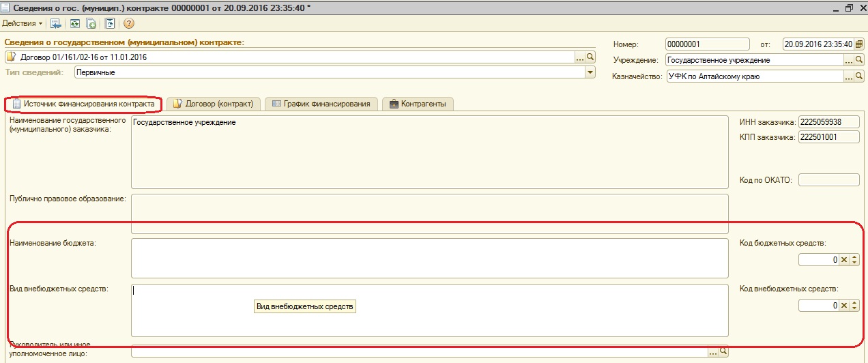Click the first toolbar icon after Действия

(x=56, y=23)
